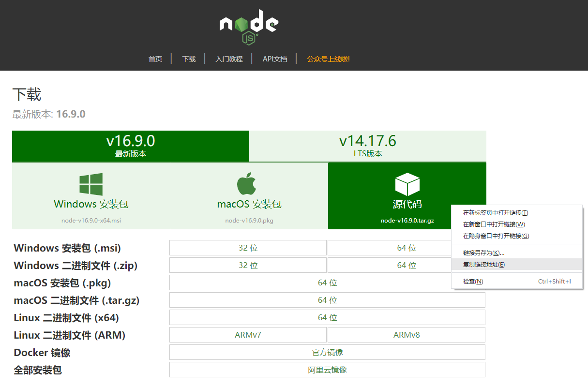
Task: Open 入门教程 in the navigation bar
Action: click(229, 59)
